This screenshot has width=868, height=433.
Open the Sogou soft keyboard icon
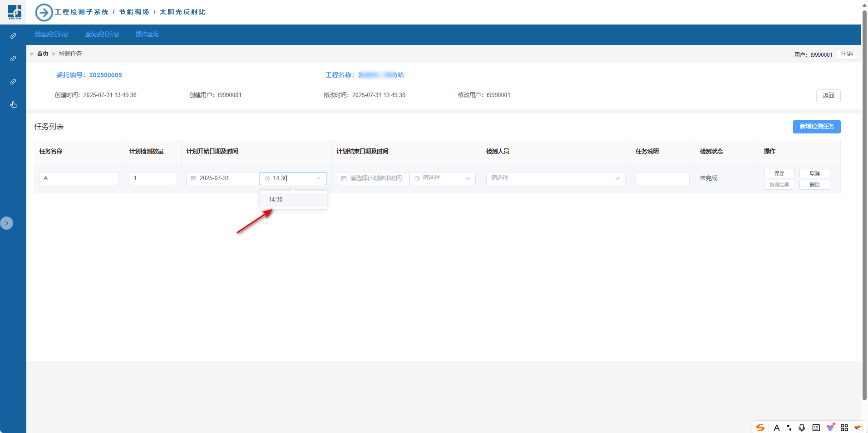pyautogui.click(x=816, y=428)
